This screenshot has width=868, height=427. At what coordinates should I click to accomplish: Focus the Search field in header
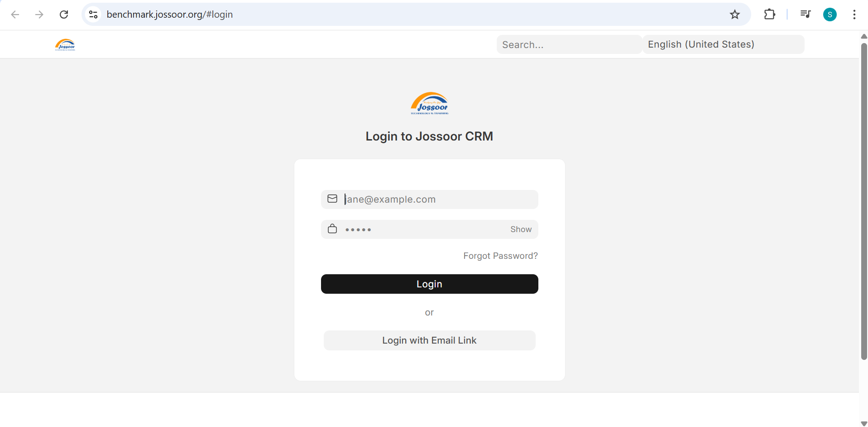[x=569, y=44]
